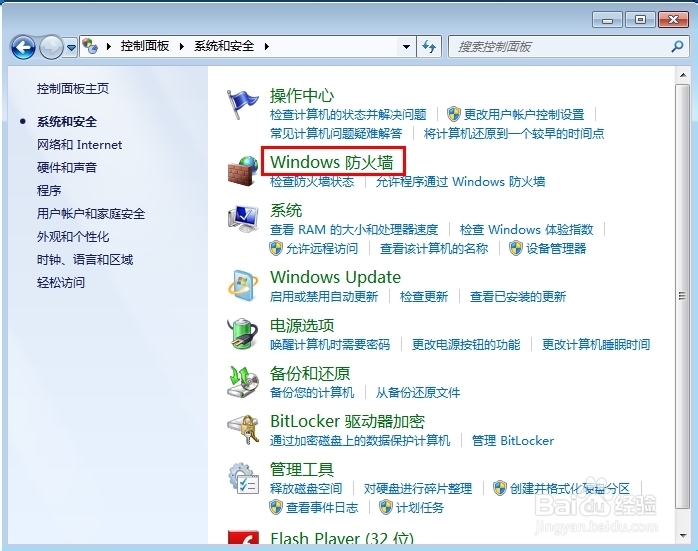Click the Windows Update icon
698x551 pixels.
click(x=243, y=286)
